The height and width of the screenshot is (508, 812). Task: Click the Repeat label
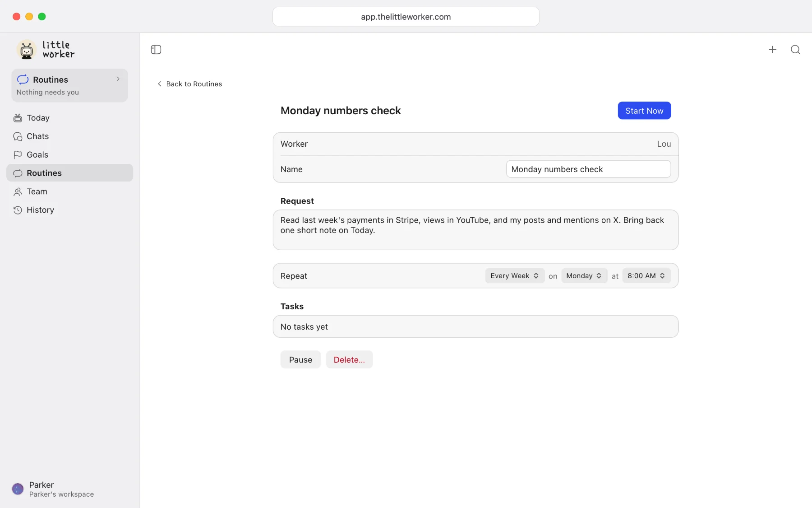pyautogui.click(x=294, y=276)
